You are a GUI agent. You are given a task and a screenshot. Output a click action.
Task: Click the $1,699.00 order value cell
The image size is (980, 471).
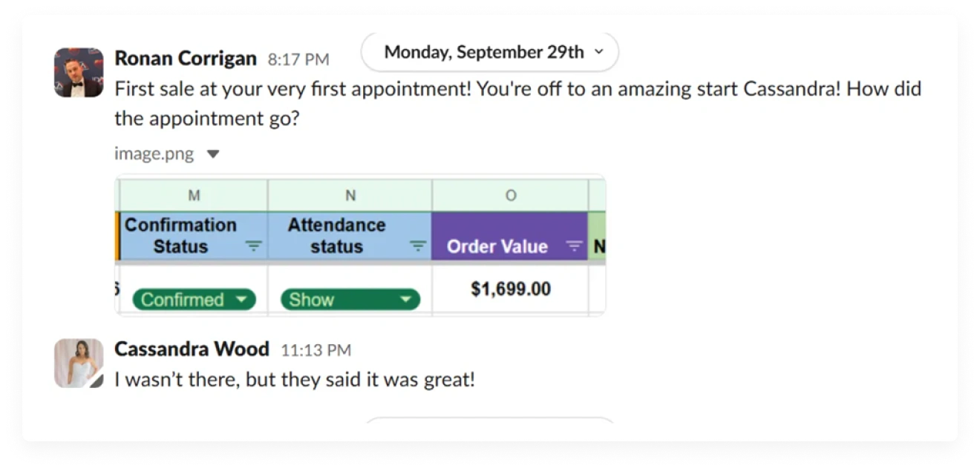pyautogui.click(x=510, y=289)
